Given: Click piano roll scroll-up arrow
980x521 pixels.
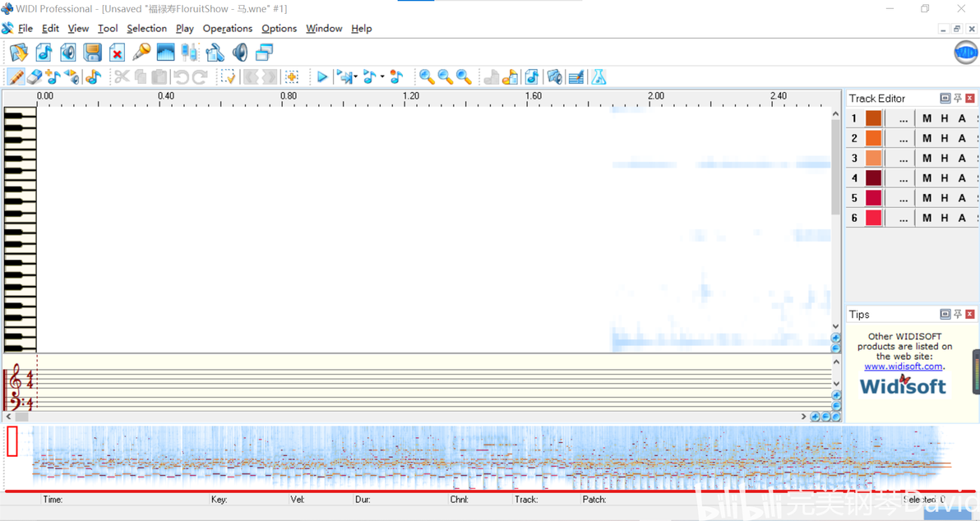Looking at the screenshot, I should coord(835,113).
